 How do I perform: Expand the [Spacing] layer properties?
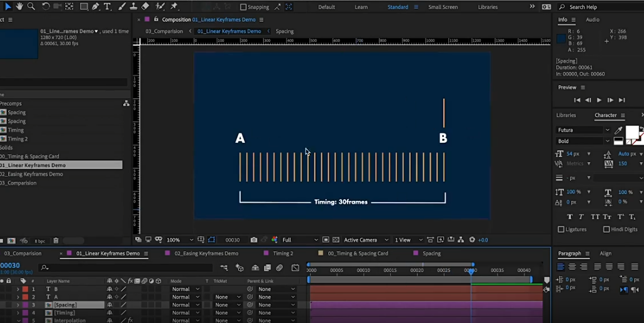(x=18, y=305)
